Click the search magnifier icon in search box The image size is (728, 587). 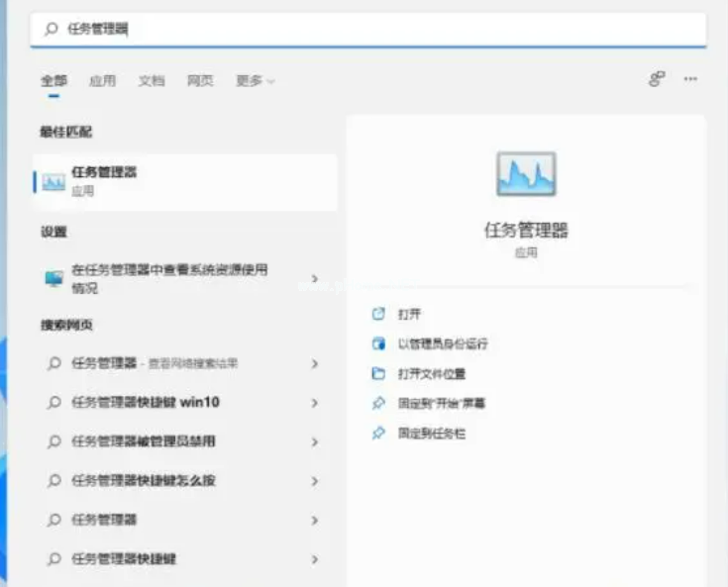click(52, 30)
